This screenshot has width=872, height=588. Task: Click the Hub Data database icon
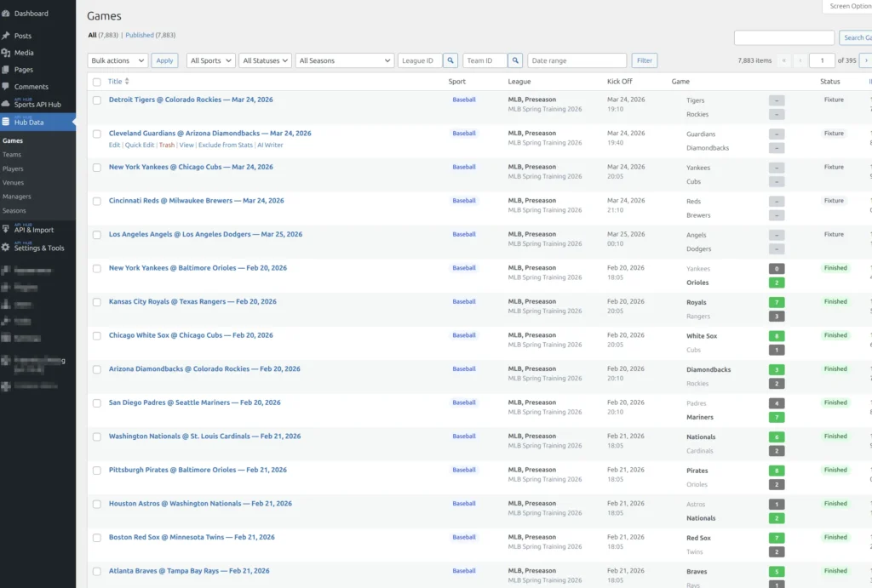point(6,122)
